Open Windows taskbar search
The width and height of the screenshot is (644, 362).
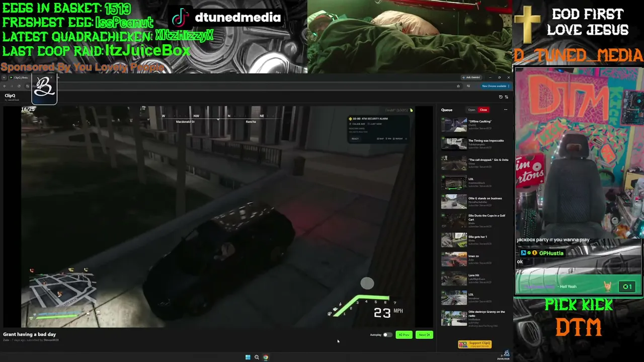(257, 357)
